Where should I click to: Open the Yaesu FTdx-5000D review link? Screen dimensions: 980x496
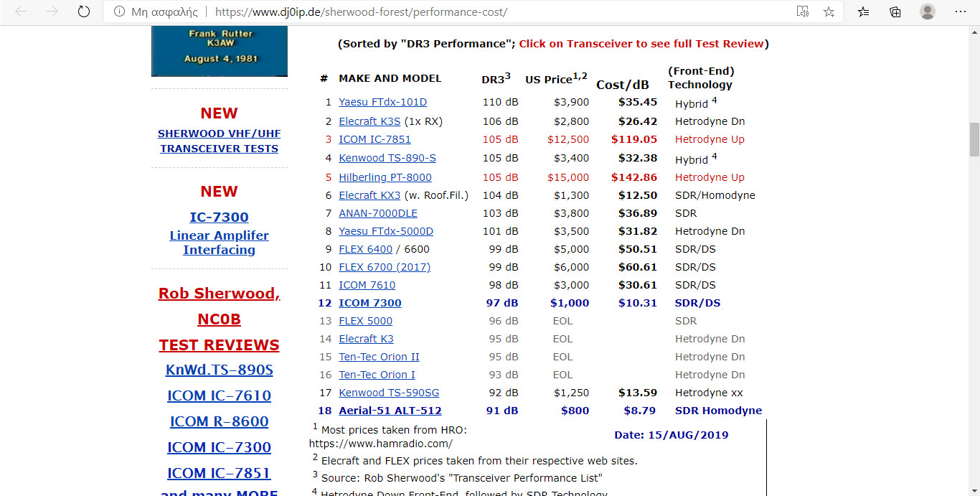click(x=386, y=231)
